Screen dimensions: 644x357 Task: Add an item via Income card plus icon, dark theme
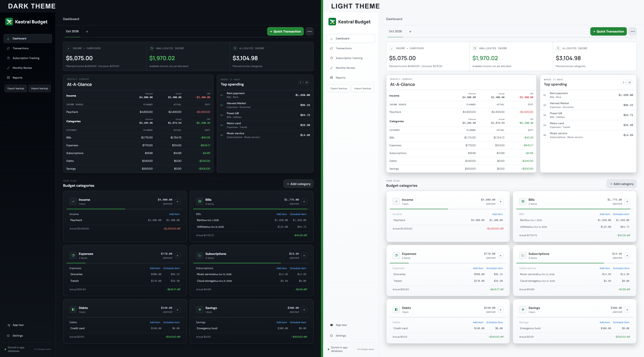178,201
